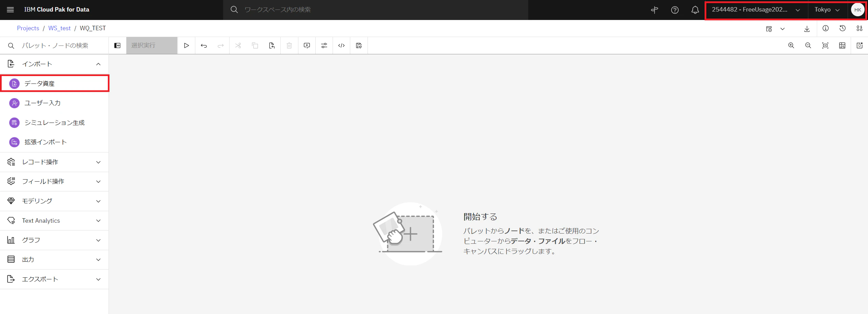Click the IBM Cloud Pak for Data title
Viewport: 868px width, 314px height.
coord(57,10)
